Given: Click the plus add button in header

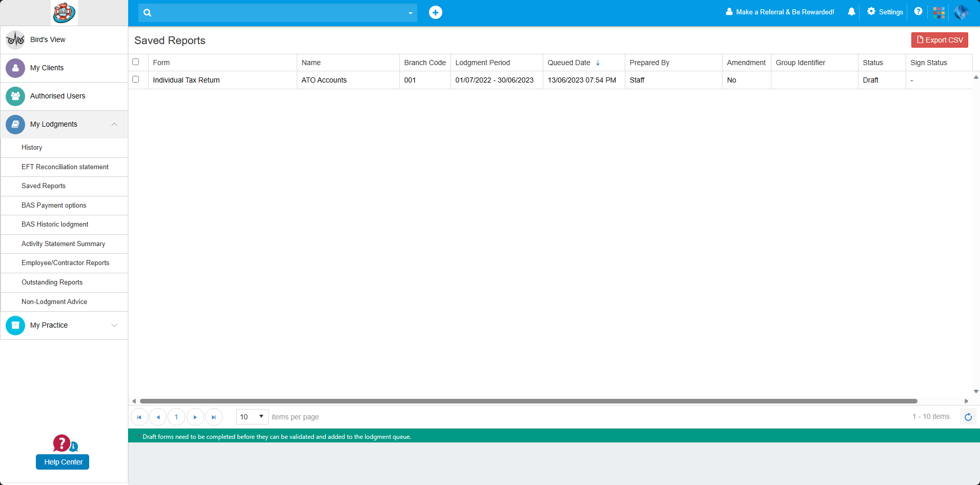Looking at the screenshot, I should 435,12.
